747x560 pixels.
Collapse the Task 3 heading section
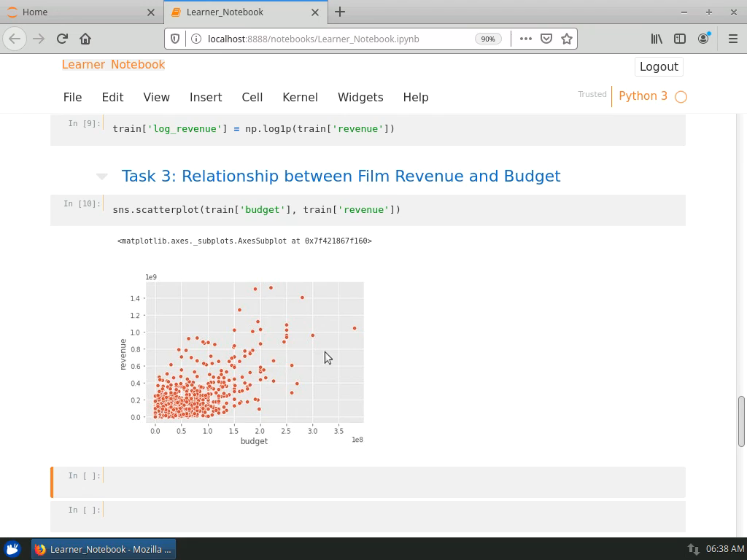(102, 176)
